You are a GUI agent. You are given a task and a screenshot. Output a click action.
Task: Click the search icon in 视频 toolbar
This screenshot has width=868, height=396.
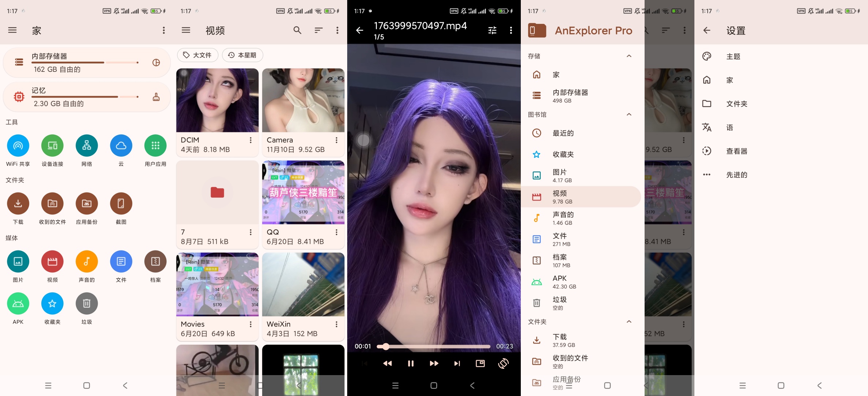297,30
